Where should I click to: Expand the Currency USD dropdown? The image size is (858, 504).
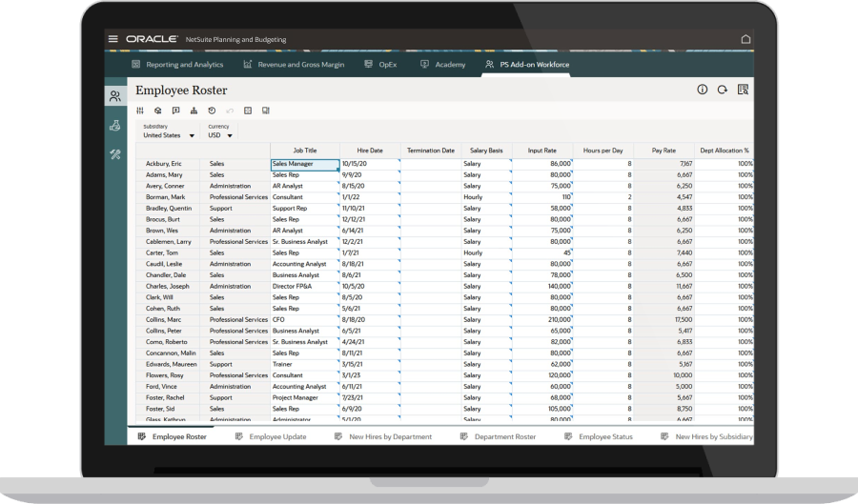point(230,135)
